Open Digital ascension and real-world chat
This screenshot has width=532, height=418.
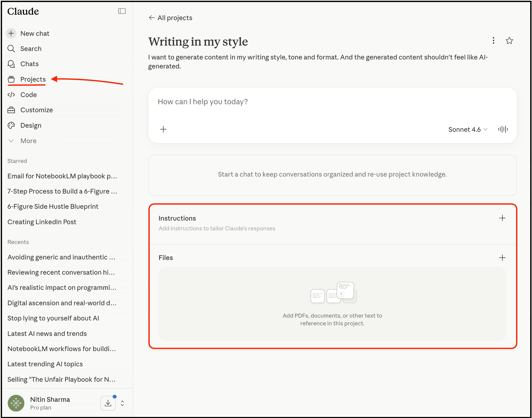pos(62,303)
